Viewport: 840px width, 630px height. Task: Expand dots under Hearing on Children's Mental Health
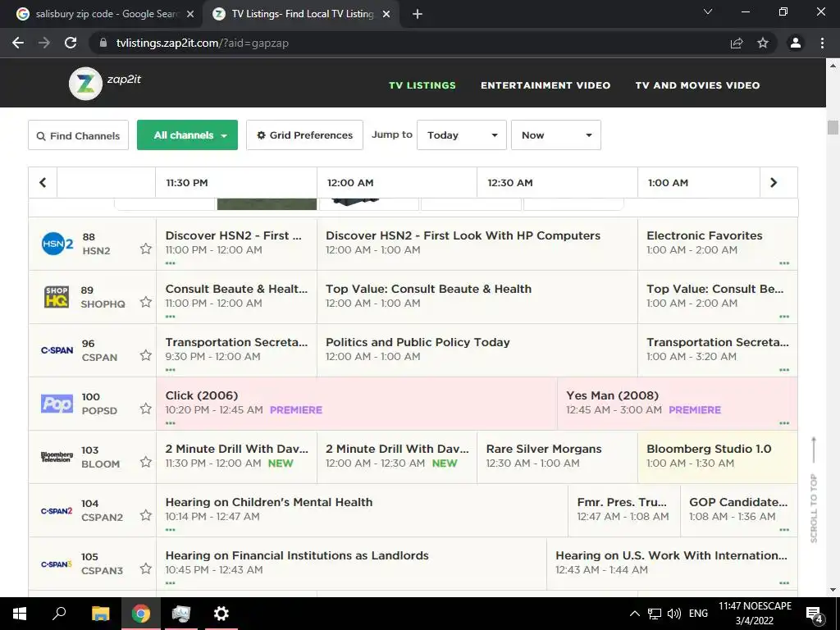171,530
